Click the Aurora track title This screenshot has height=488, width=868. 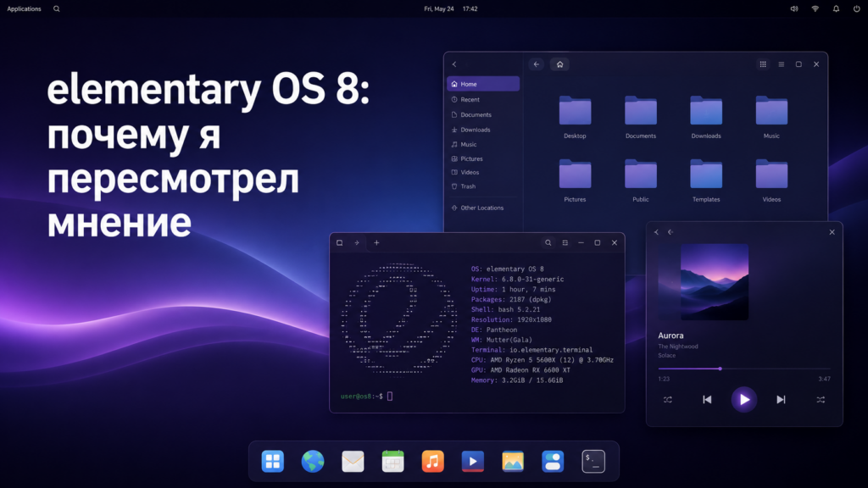coord(670,335)
